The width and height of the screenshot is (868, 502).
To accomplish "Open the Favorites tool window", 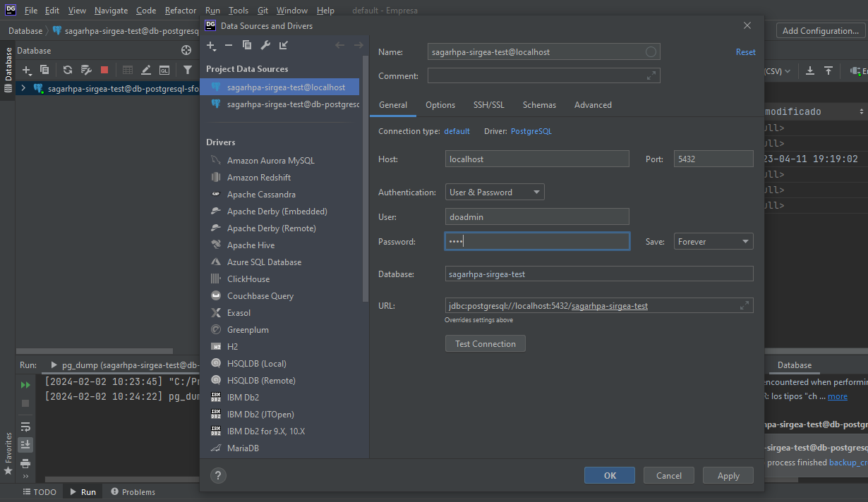I will (8, 452).
